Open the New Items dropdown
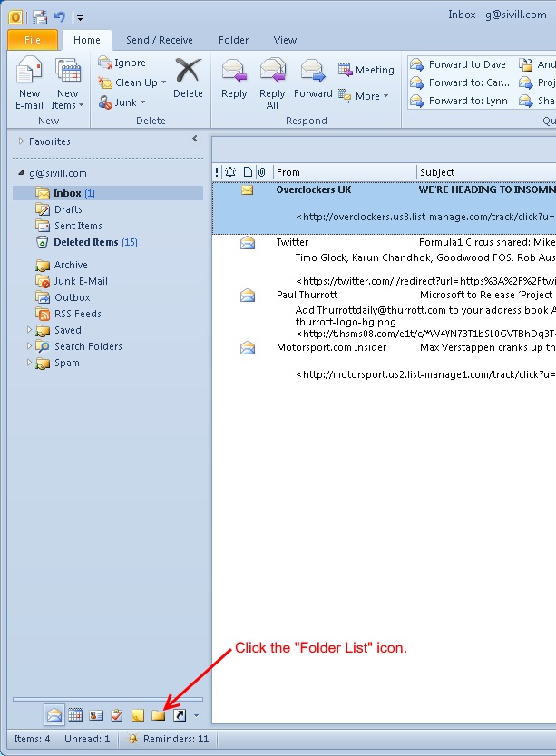556x756 pixels. [x=67, y=82]
